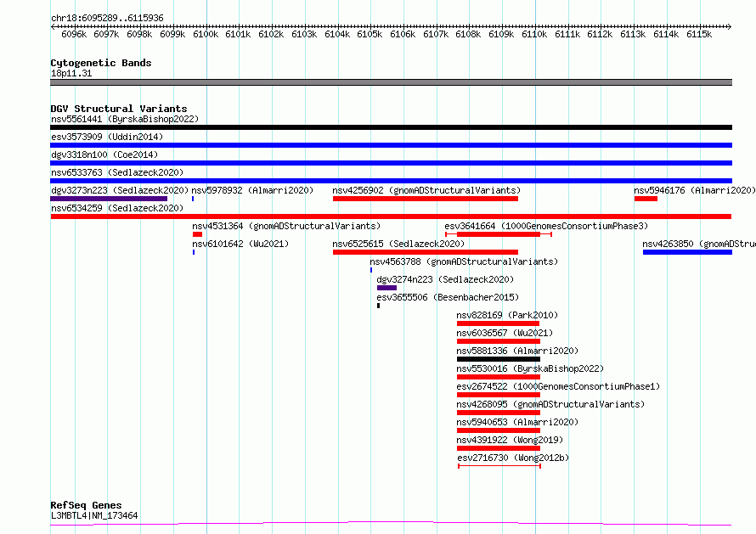
Task: Select the 18p11.31 cytogenetic band bar
Action: pyautogui.click(x=391, y=83)
